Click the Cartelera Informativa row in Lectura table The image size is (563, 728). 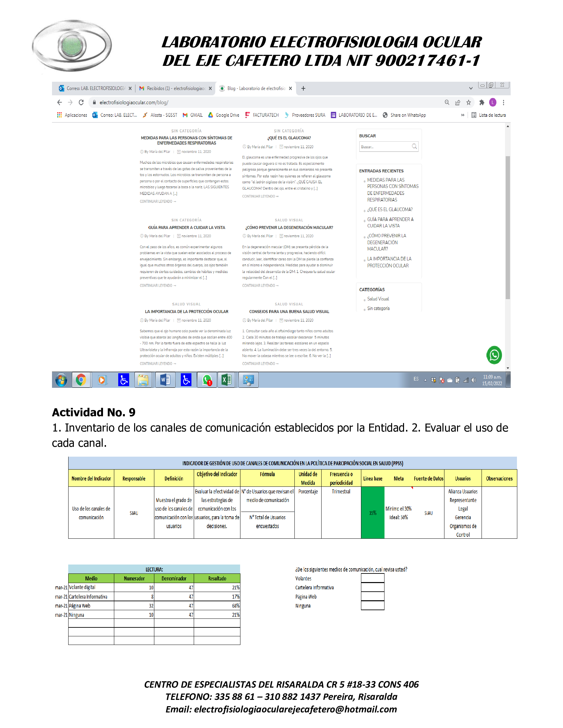[154, 596]
